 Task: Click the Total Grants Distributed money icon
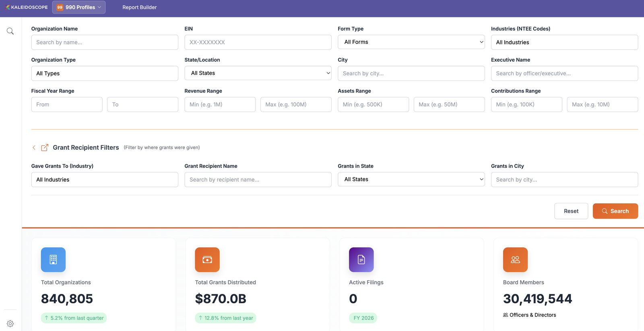[207, 260]
